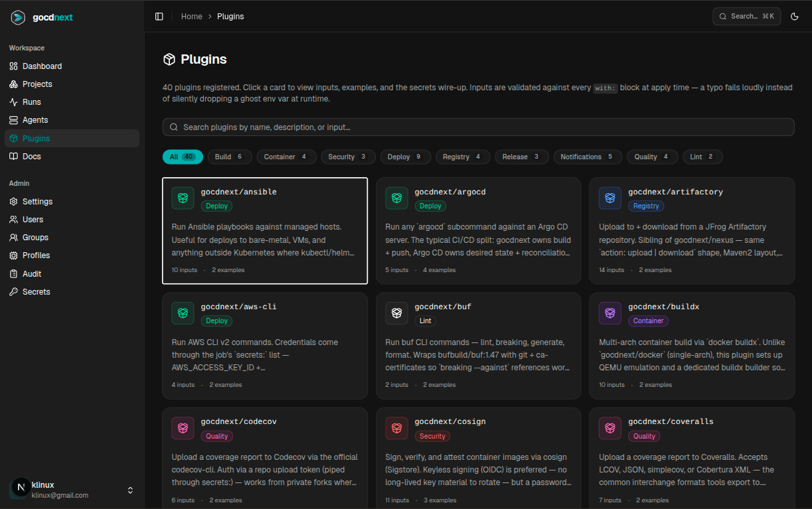Open the Plugins sidebar item

click(x=72, y=138)
